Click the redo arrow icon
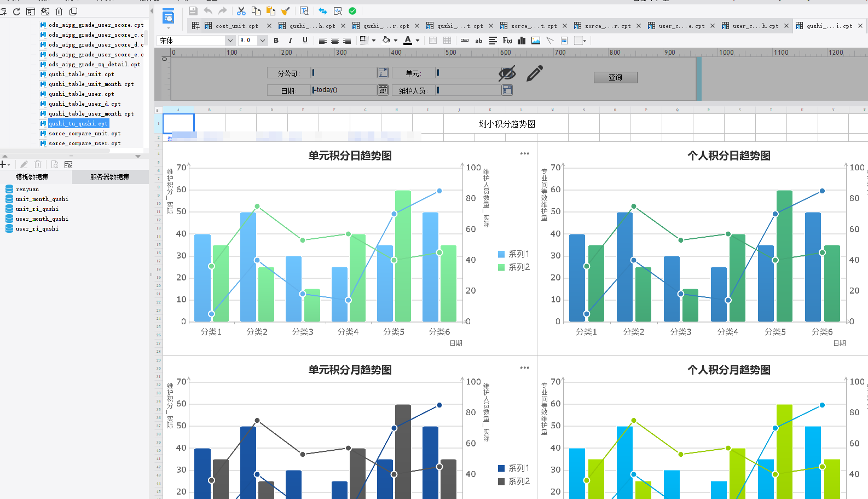Screen dimensions: 868x499 point(222,11)
